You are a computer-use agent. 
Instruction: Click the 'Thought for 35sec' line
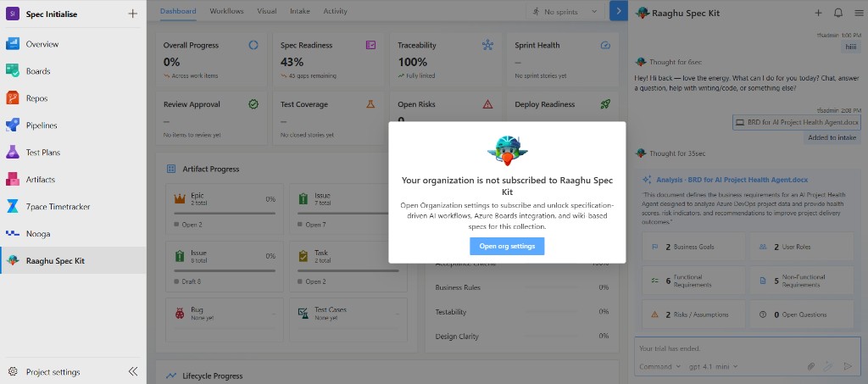[x=677, y=153]
